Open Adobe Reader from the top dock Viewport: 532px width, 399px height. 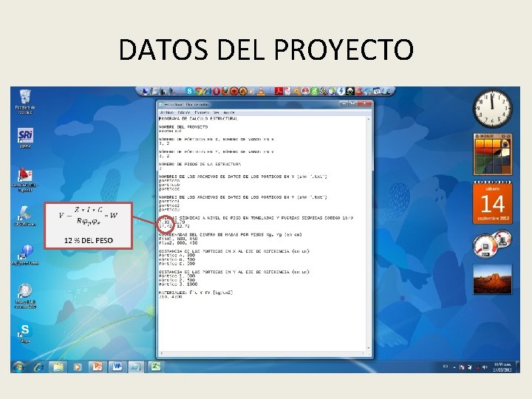[x=279, y=91]
